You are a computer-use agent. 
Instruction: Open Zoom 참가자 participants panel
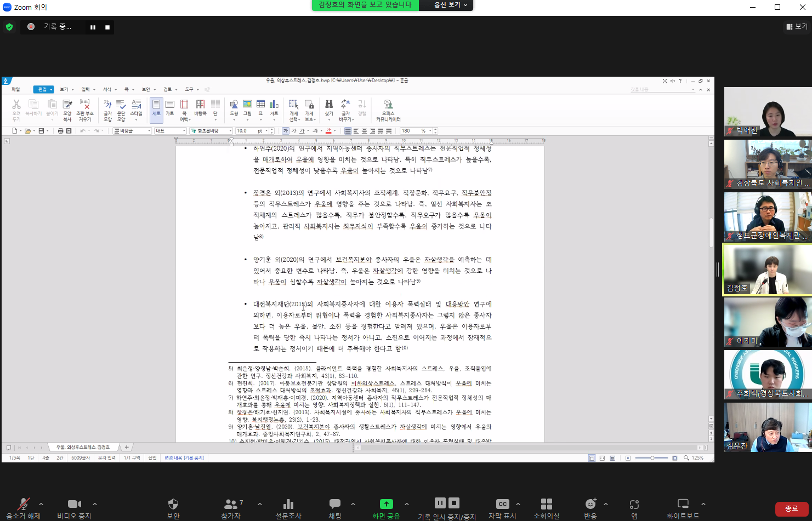tap(231, 508)
